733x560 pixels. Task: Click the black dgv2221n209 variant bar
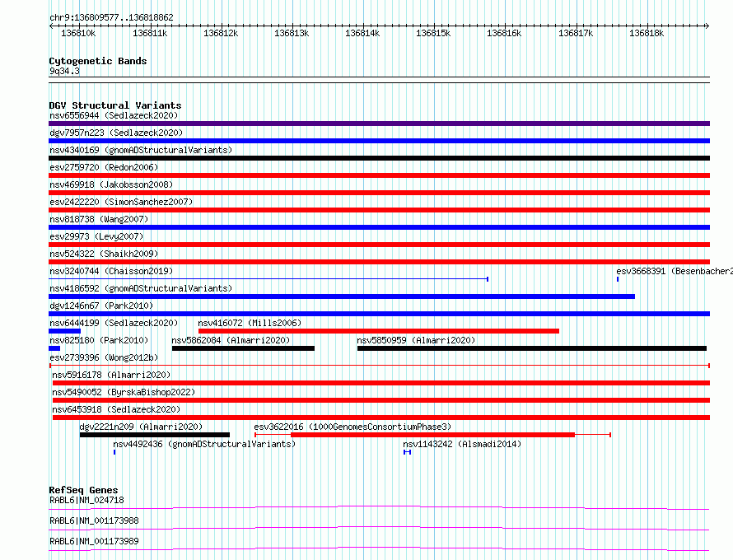click(155, 435)
